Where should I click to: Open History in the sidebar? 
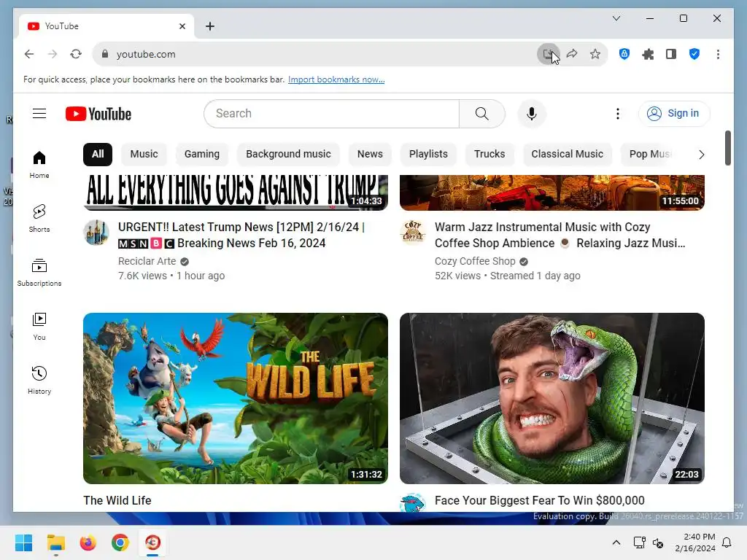pyautogui.click(x=39, y=380)
